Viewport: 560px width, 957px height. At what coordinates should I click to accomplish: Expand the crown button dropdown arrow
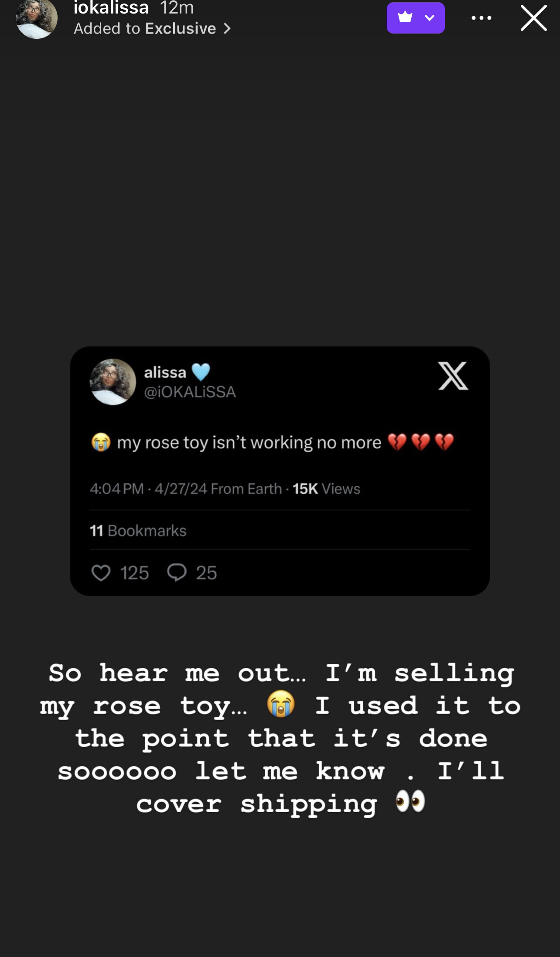[430, 17]
